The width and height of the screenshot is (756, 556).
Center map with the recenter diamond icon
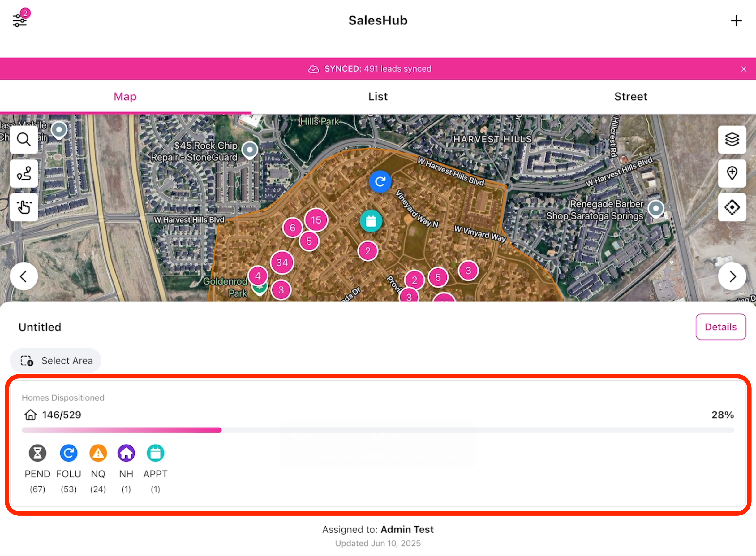(x=732, y=207)
